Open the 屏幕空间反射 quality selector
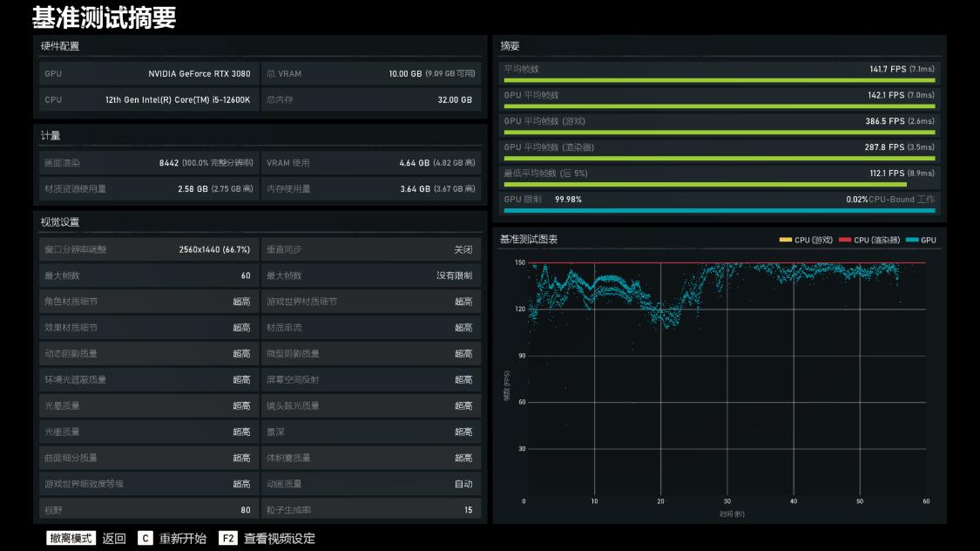Image resolution: width=980 pixels, height=551 pixels. point(372,379)
